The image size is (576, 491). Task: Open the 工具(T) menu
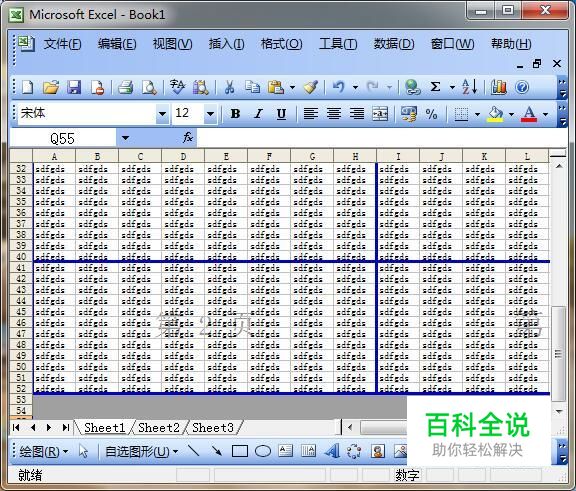pyautogui.click(x=338, y=44)
